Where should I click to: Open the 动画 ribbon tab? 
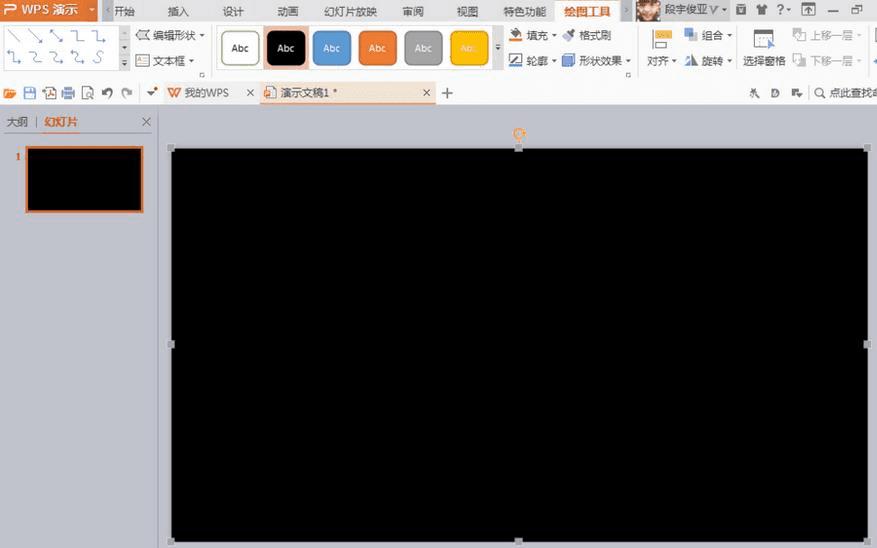(x=288, y=11)
